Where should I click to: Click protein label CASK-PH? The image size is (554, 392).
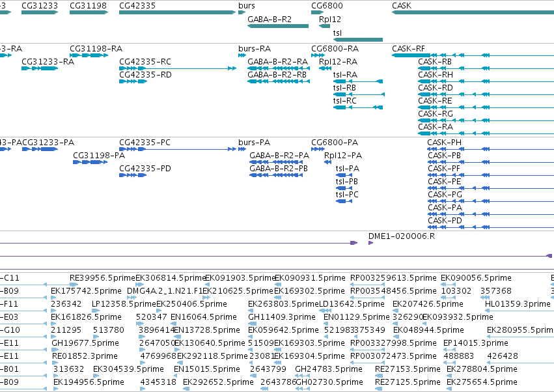(x=445, y=143)
